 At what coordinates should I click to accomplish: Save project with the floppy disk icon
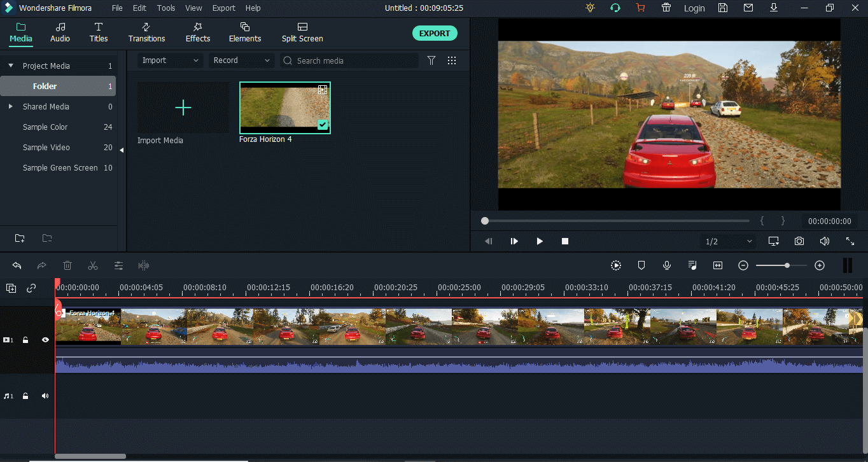tap(723, 8)
